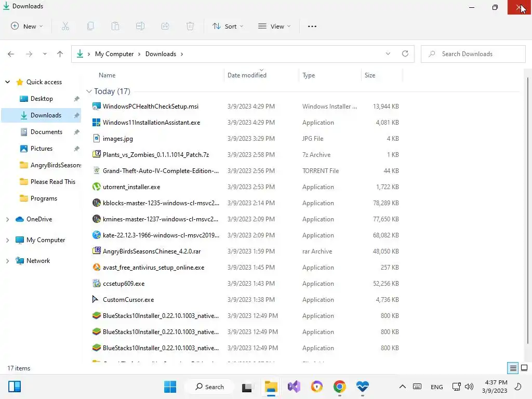Select the ccsetup609.exe file icon
Screen dimensions: 532x399
tap(96, 283)
